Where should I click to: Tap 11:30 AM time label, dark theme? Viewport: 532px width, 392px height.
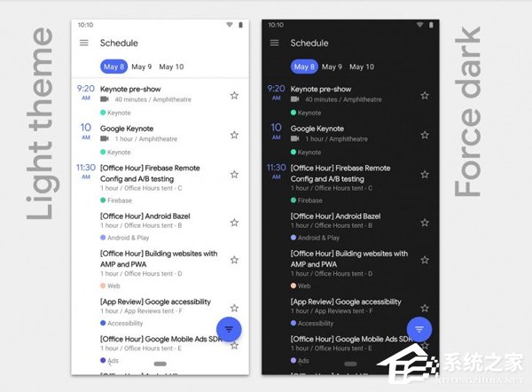(276, 171)
